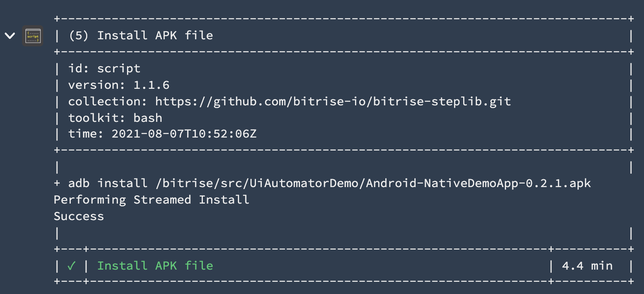
Task: Click the "time:" field label
Action: (x=86, y=134)
